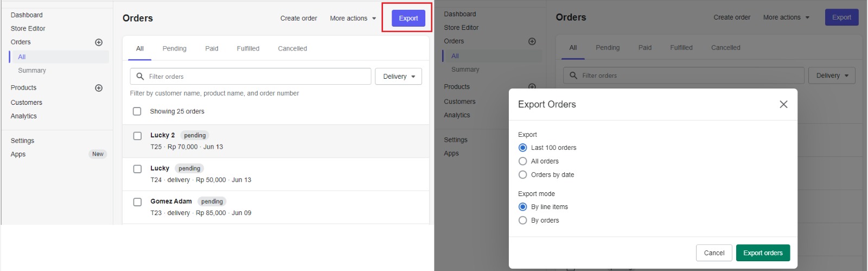The width and height of the screenshot is (868, 271).
Task: Cancel the Export Orders dialog
Action: tap(714, 253)
